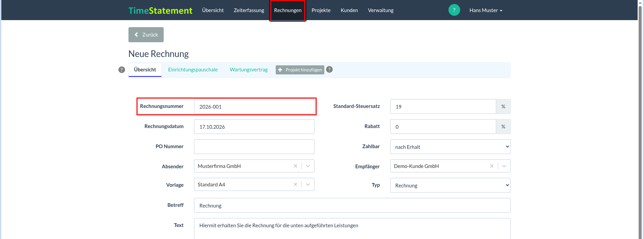Screen dimensions: 644x239
Task: Expand the Absender dropdown chevron
Action: [x=308, y=166]
